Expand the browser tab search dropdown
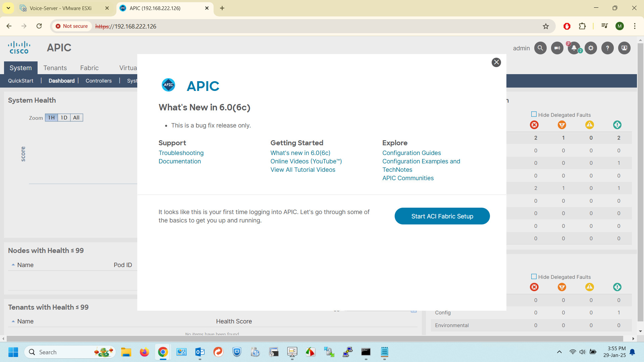Viewport: 644px width, 362px height. pos(8,8)
